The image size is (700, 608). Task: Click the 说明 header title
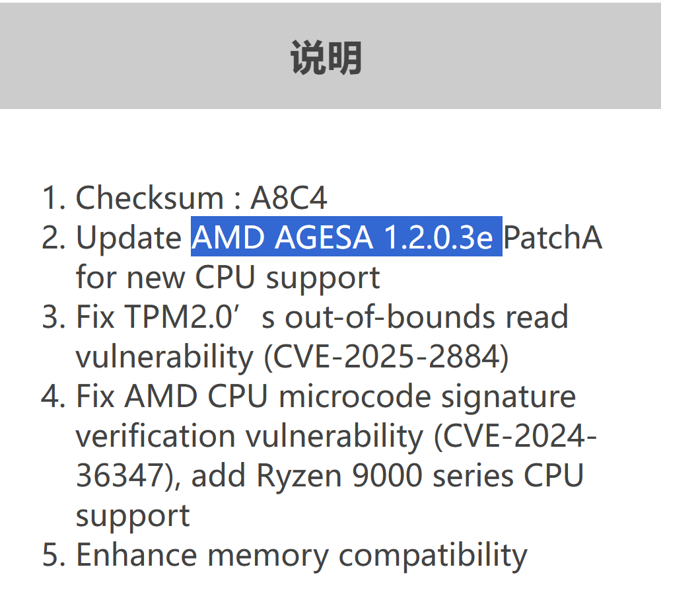326,57
